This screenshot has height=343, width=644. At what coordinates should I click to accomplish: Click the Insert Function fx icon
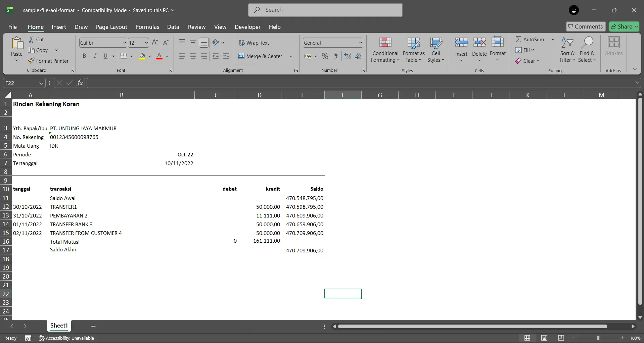(80, 83)
